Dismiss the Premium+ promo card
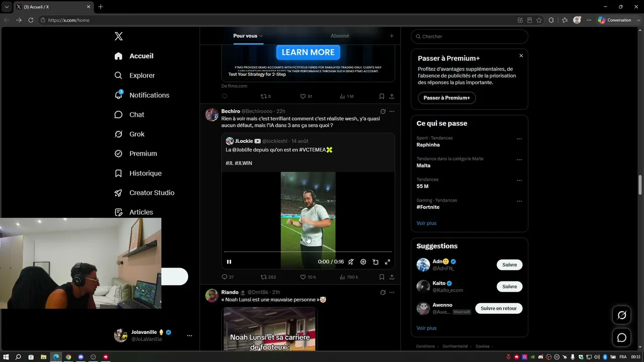 pyautogui.click(x=521, y=56)
